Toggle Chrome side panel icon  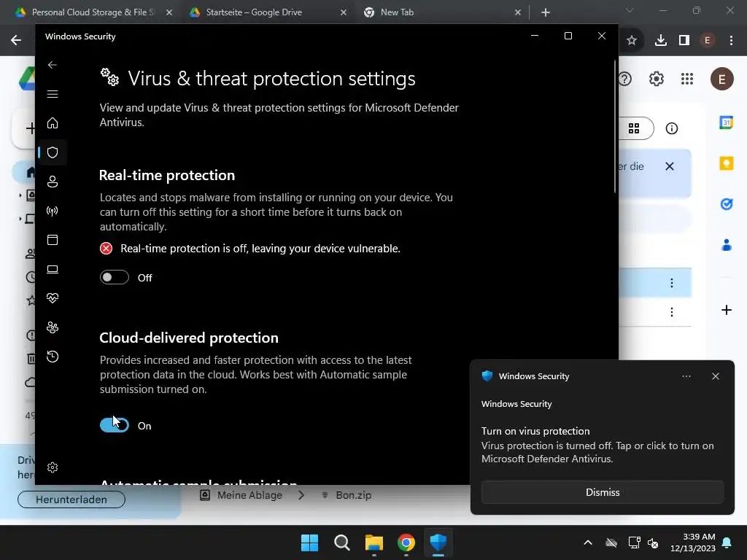coord(684,41)
